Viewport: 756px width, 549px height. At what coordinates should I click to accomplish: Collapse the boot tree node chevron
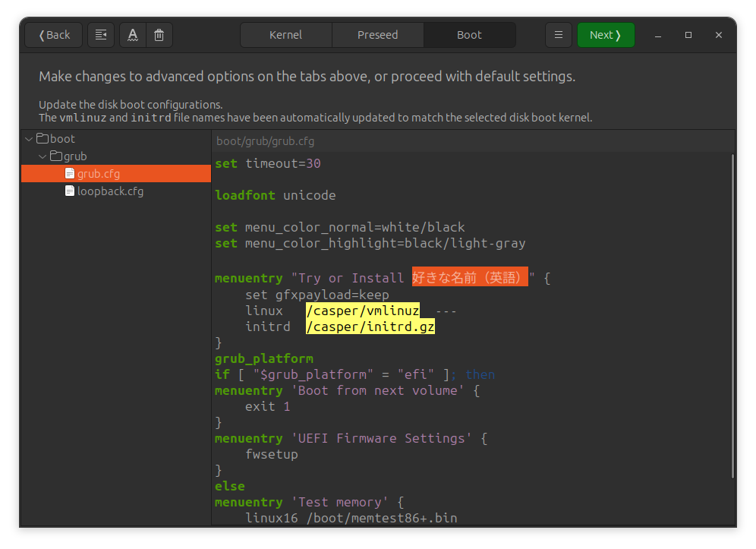(x=29, y=138)
